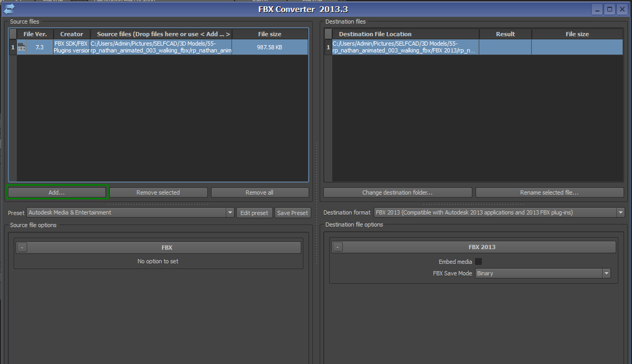Click the Edit preset button
The width and height of the screenshot is (632, 364).
[254, 212]
